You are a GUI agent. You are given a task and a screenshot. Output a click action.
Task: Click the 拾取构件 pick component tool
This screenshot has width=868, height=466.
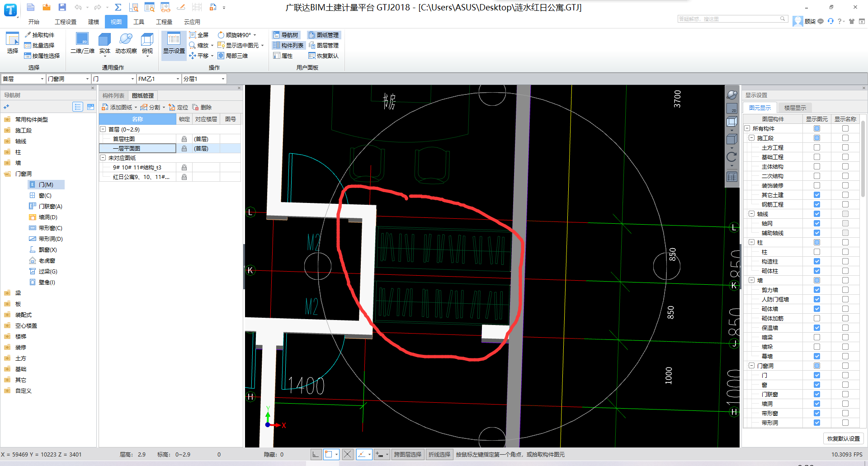coord(39,35)
